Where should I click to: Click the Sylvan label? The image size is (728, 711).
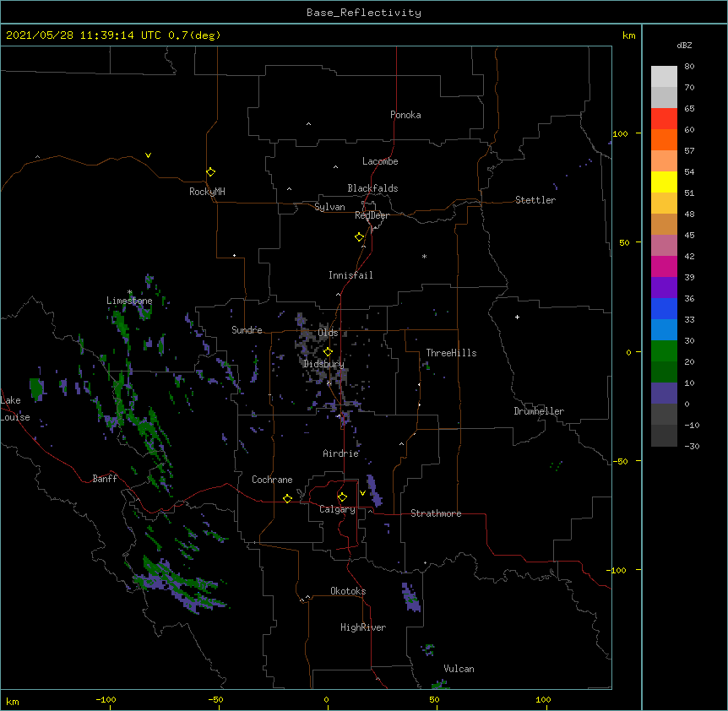click(329, 207)
